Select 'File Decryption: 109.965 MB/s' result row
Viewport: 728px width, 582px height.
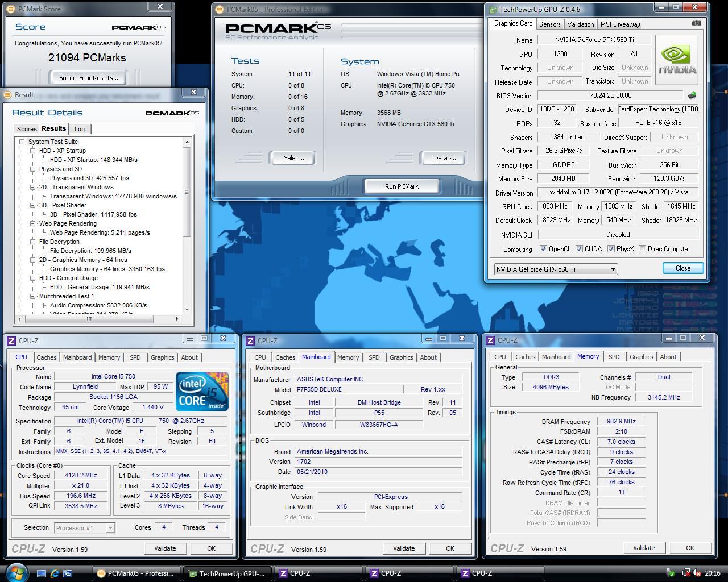pos(90,251)
